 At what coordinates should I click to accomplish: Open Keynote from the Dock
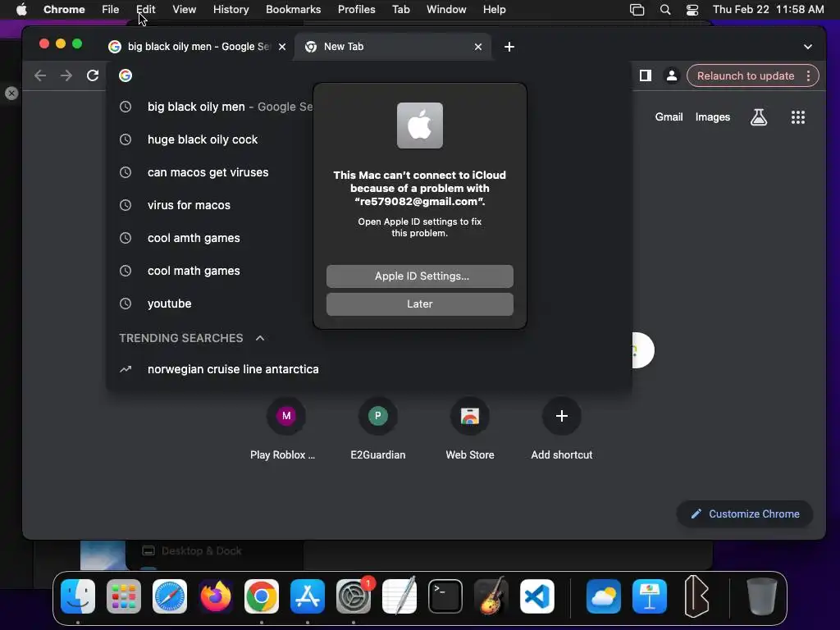(x=650, y=596)
